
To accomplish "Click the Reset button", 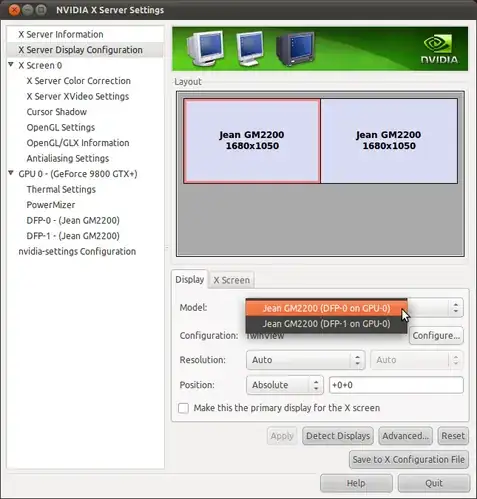I will pyautogui.click(x=453, y=436).
